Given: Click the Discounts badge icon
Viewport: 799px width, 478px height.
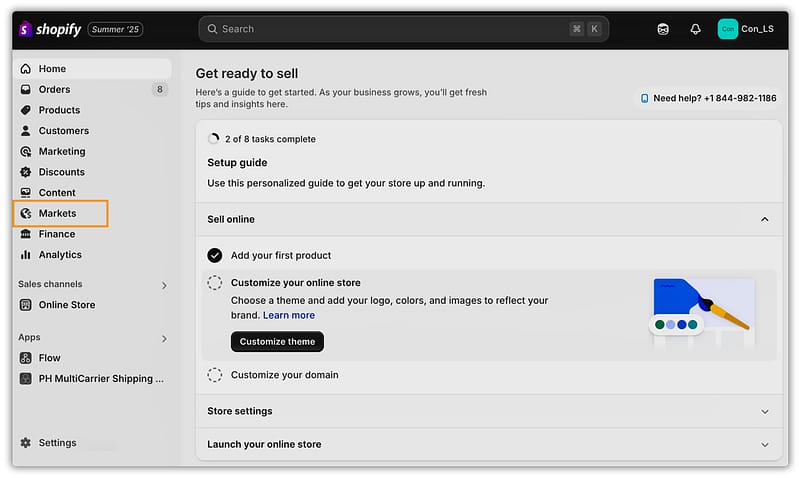Looking at the screenshot, I should point(26,172).
